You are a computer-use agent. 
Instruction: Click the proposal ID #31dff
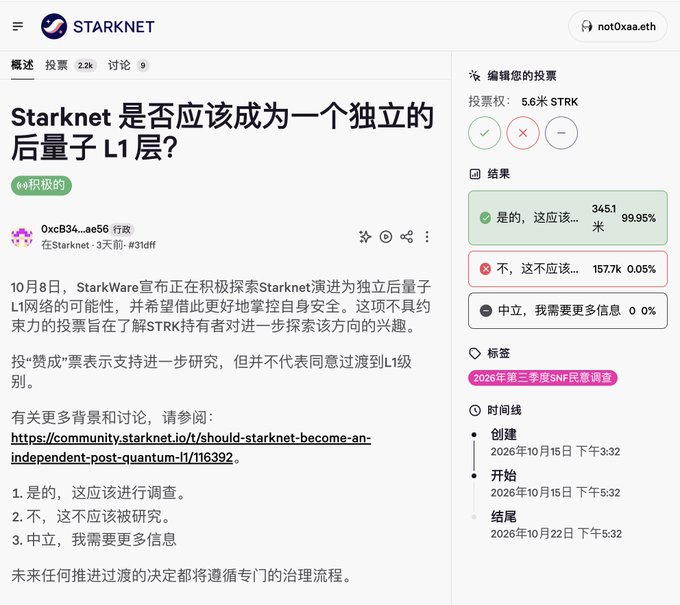tap(142, 245)
